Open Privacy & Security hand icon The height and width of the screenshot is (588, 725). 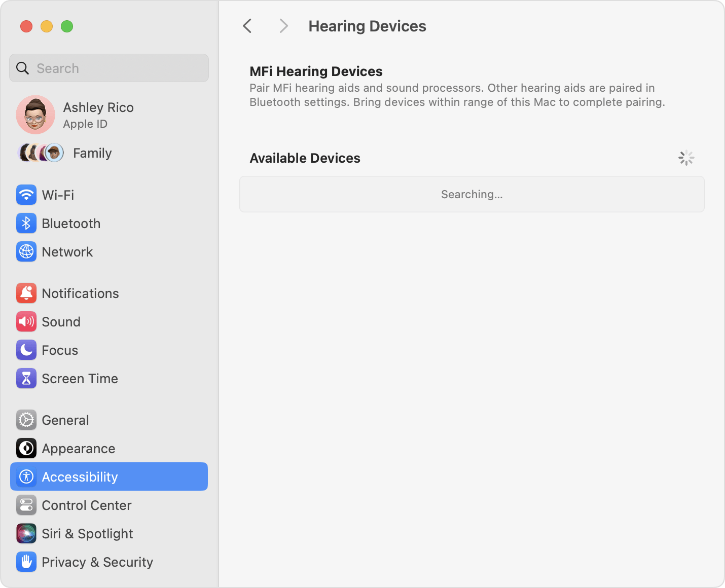tap(26, 562)
